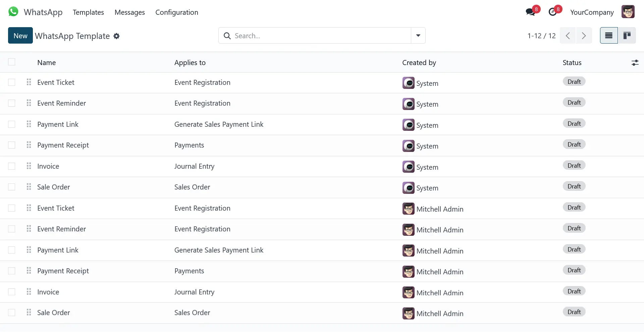Image resolution: width=644 pixels, height=332 pixels.
Task: Check the first Event Ticket row checkbox
Action: click(12, 82)
